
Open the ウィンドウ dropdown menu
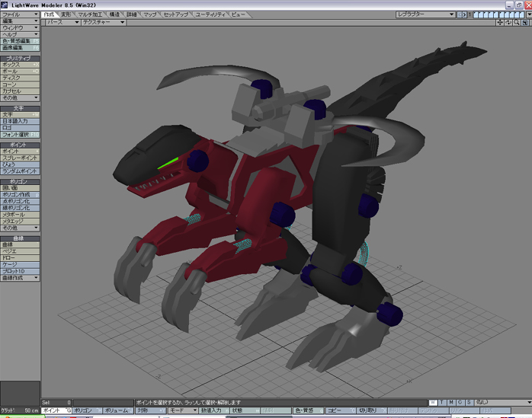(20, 28)
